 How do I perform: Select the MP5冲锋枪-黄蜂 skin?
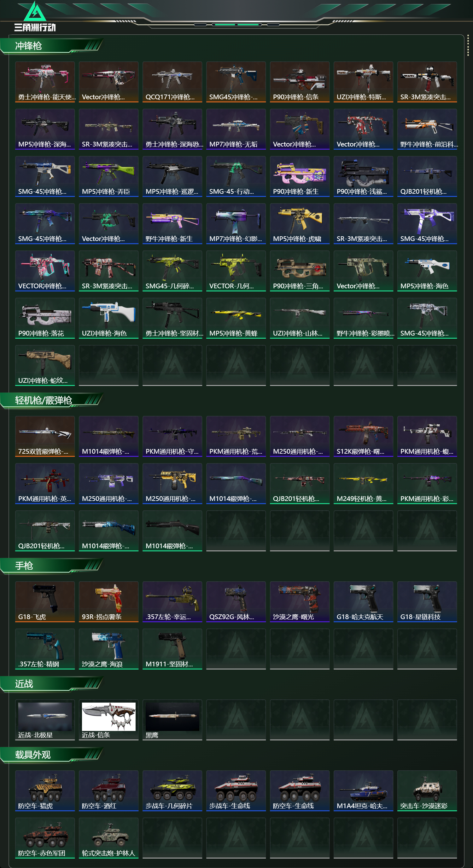(236, 318)
